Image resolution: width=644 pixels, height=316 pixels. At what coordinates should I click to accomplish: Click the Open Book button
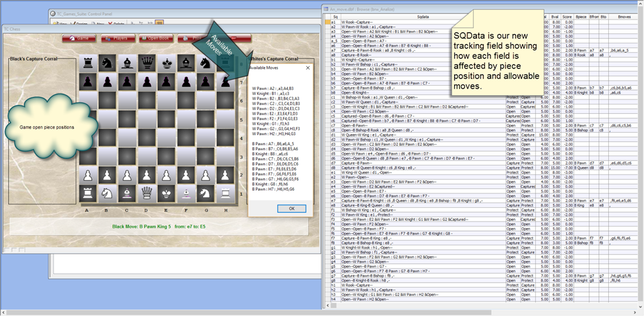click(x=155, y=38)
